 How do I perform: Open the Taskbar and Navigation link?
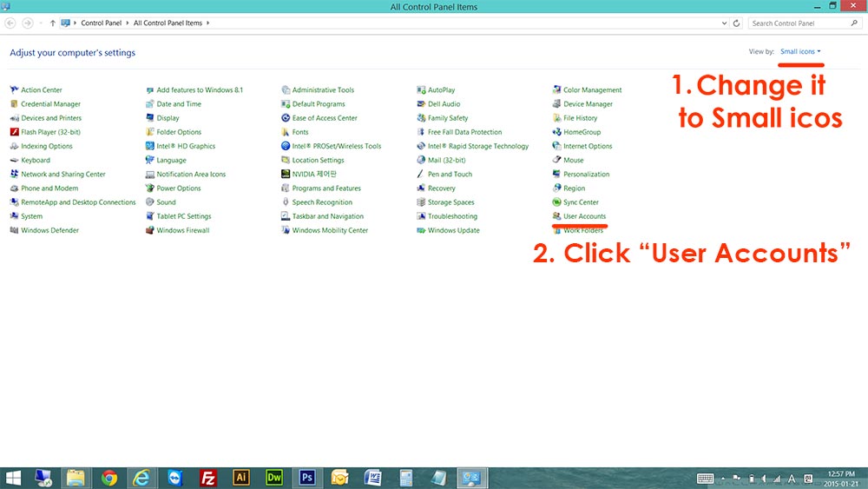[328, 216]
